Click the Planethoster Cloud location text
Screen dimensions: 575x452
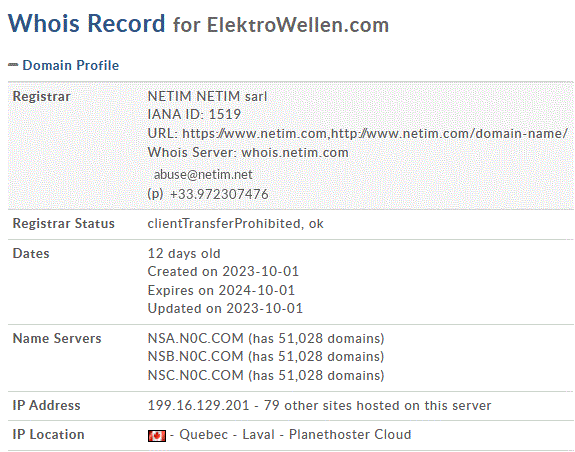click(350, 435)
